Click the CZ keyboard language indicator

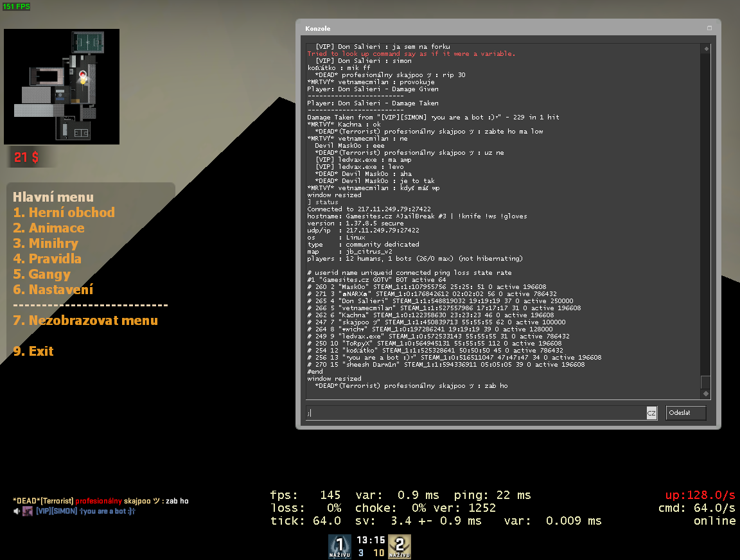click(651, 413)
